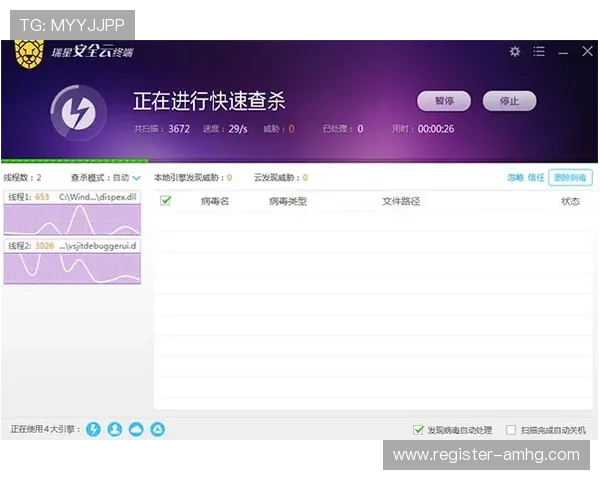
Task: Click the 线程数: 2 label
Action: click(22, 178)
